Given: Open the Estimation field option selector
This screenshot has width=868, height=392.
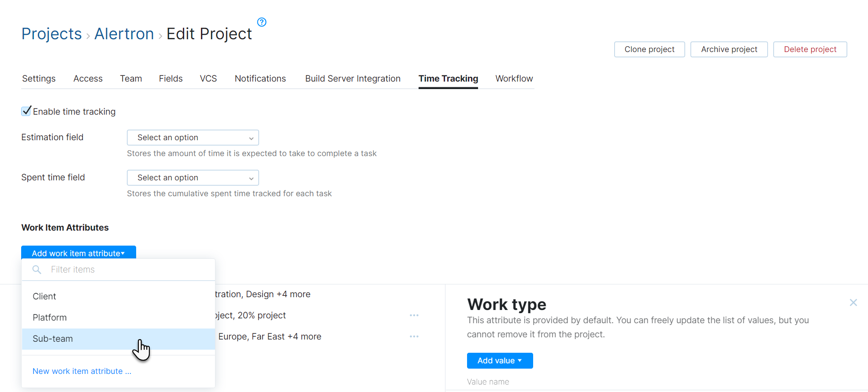Looking at the screenshot, I should click(x=193, y=137).
